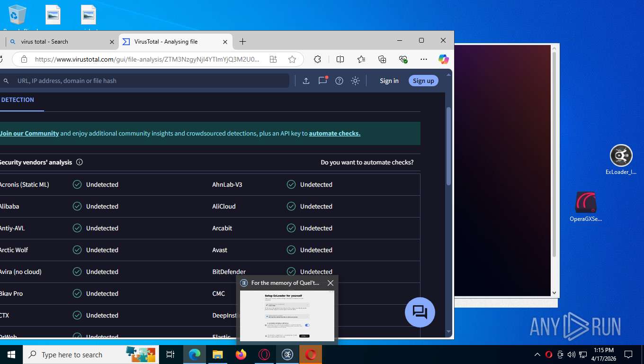Open Microsoft Edge from the taskbar
The image size is (644, 364).
pos(194,355)
